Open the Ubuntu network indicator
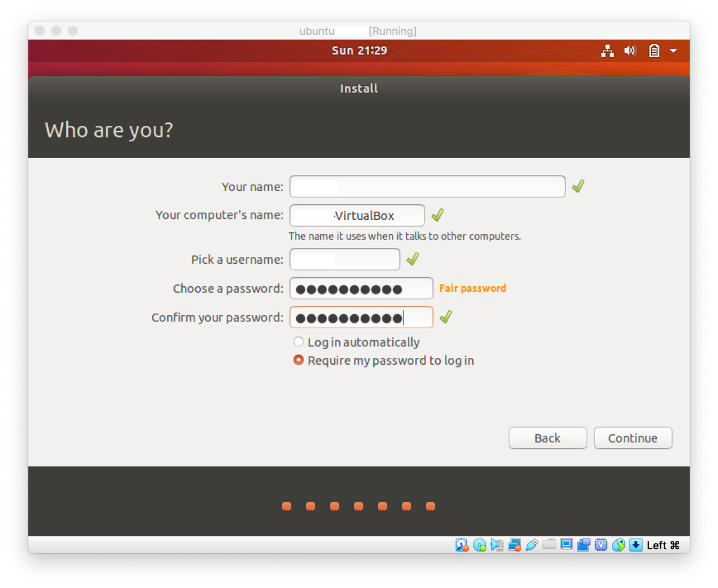Viewport: 718px width, 588px height. point(607,50)
